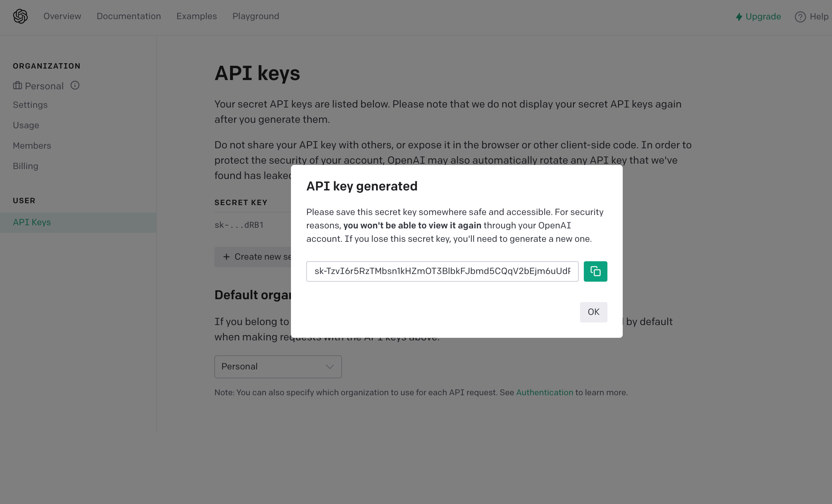Click the Personal organization briefcase icon
The height and width of the screenshot is (504, 832).
point(18,86)
